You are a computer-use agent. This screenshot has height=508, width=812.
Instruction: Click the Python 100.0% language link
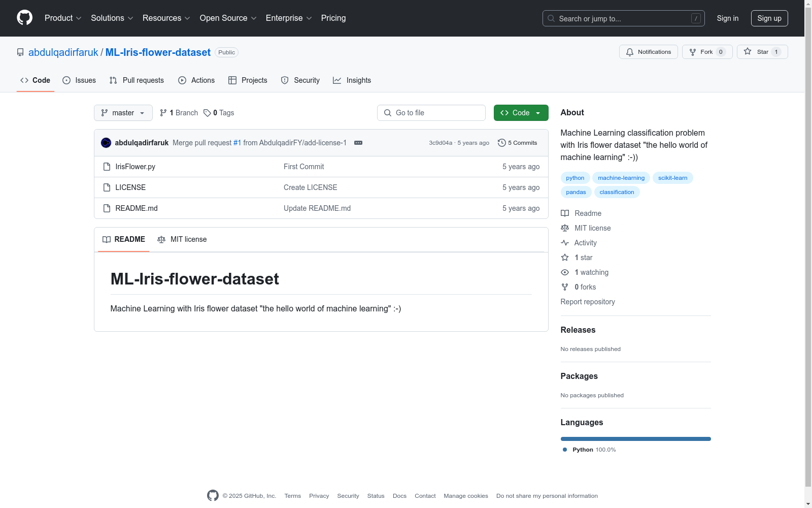click(x=589, y=450)
